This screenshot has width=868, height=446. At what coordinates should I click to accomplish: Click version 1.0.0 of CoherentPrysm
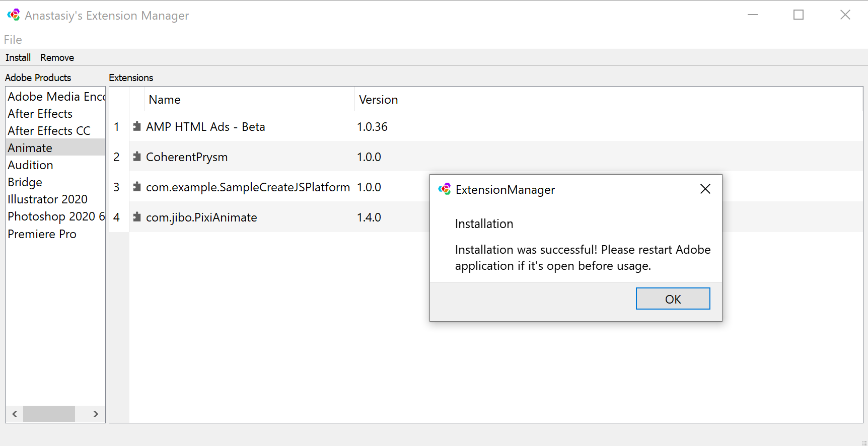[x=369, y=157]
